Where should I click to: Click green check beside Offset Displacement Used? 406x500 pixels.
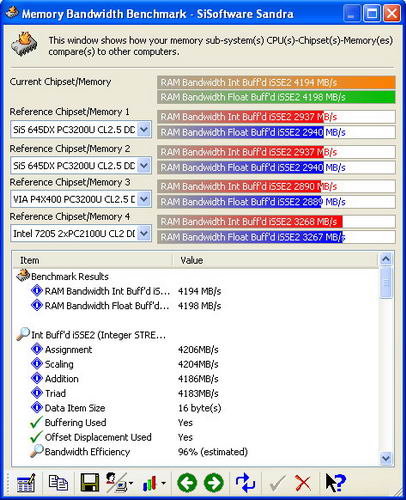pos(36,437)
